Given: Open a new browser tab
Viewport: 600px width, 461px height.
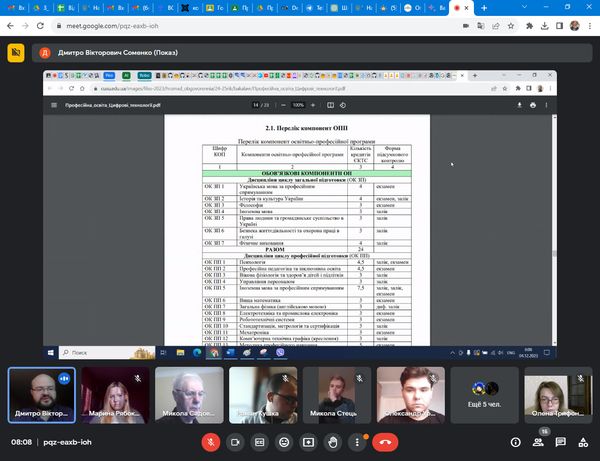Looking at the screenshot, I should pyautogui.click(x=484, y=7).
